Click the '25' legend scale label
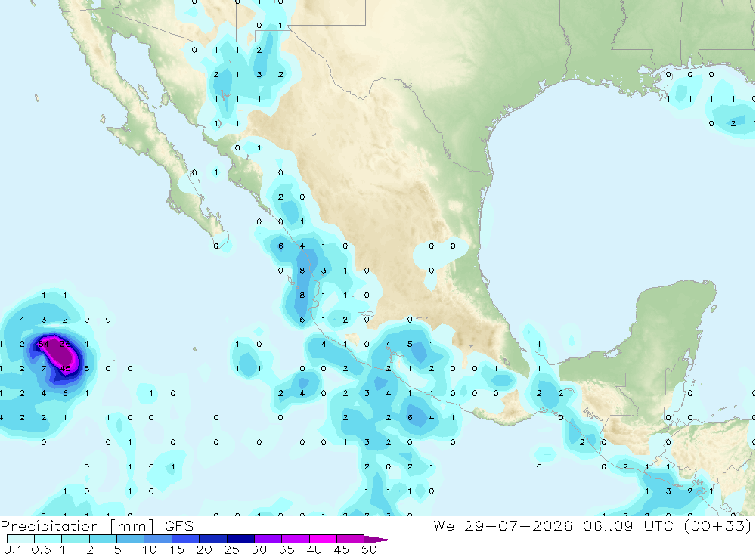This screenshot has width=756, height=554. (232, 549)
